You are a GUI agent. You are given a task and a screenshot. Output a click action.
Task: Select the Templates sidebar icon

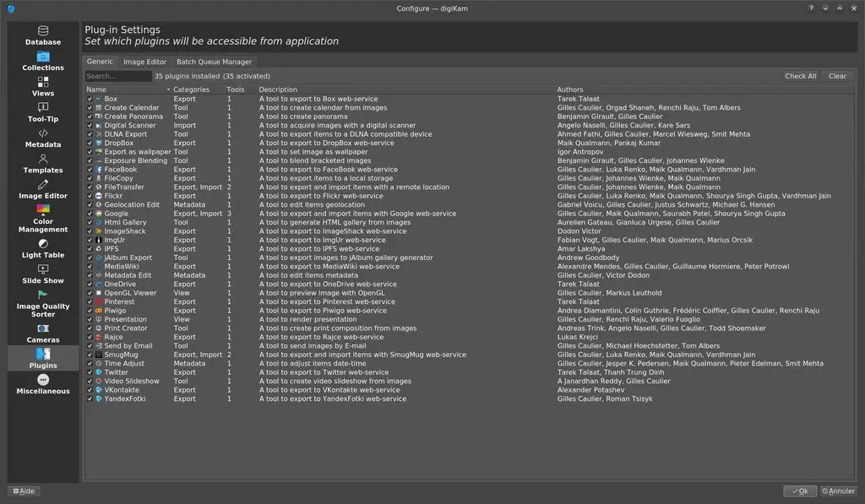tap(41, 165)
